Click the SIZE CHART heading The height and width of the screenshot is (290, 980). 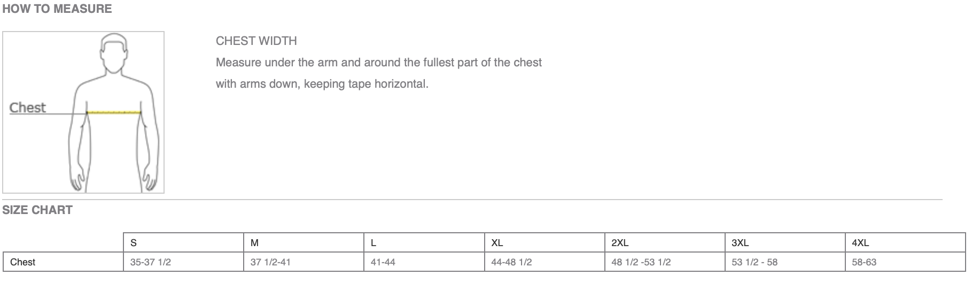click(x=37, y=210)
